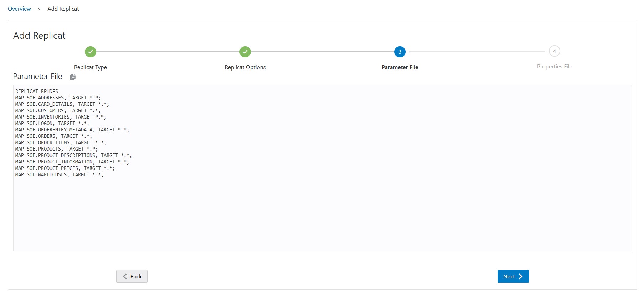Screen dimensions: 644x297
Task: Place cursor on the MAP SOE.ORDERENTRY_METADATA line
Action: click(72, 130)
